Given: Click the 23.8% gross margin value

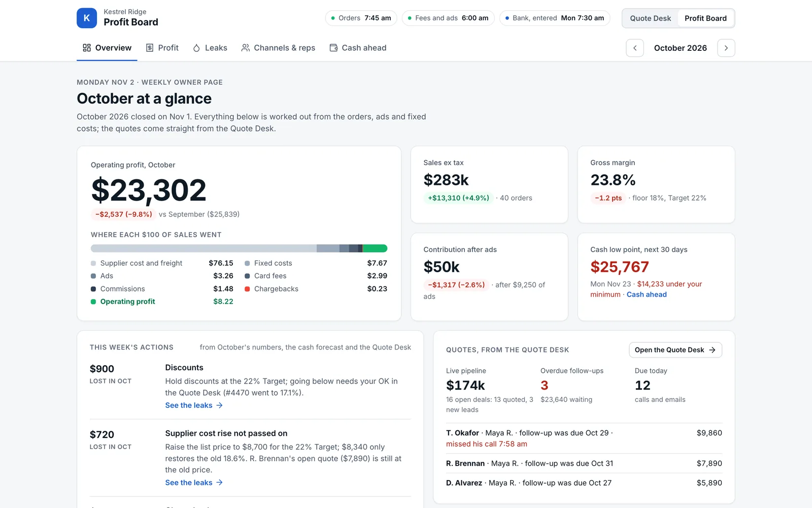Looking at the screenshot, I should [x=613, y=180].
